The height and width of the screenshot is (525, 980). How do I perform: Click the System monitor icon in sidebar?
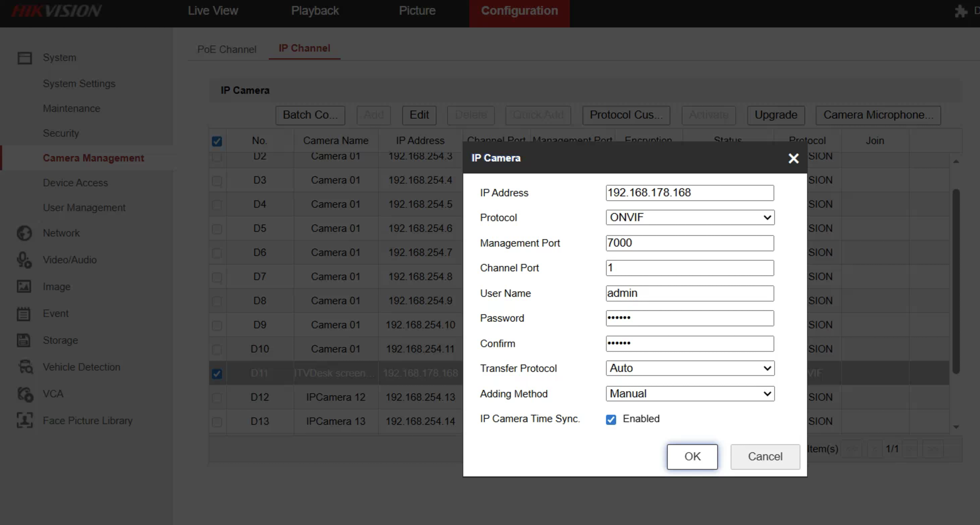click(25, 58)
